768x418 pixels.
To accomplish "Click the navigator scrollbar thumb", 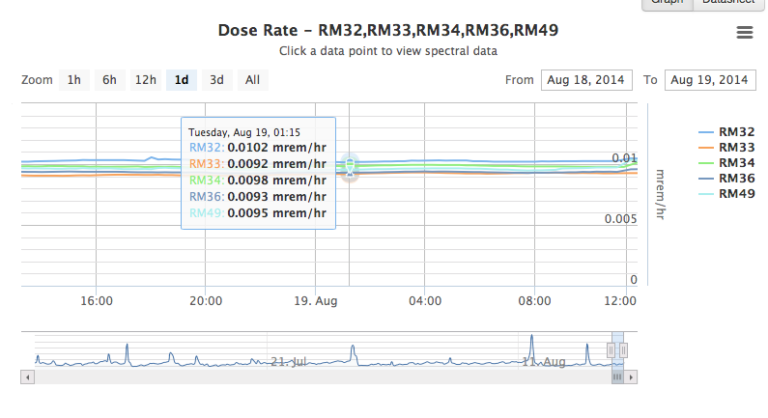I will 618,378.
